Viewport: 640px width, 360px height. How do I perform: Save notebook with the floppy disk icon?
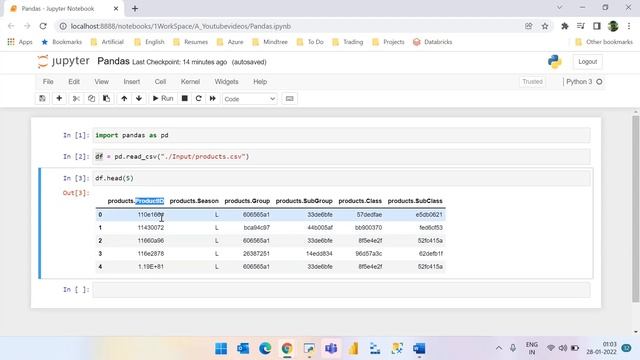pyautogui.click(x=42, y=98)
